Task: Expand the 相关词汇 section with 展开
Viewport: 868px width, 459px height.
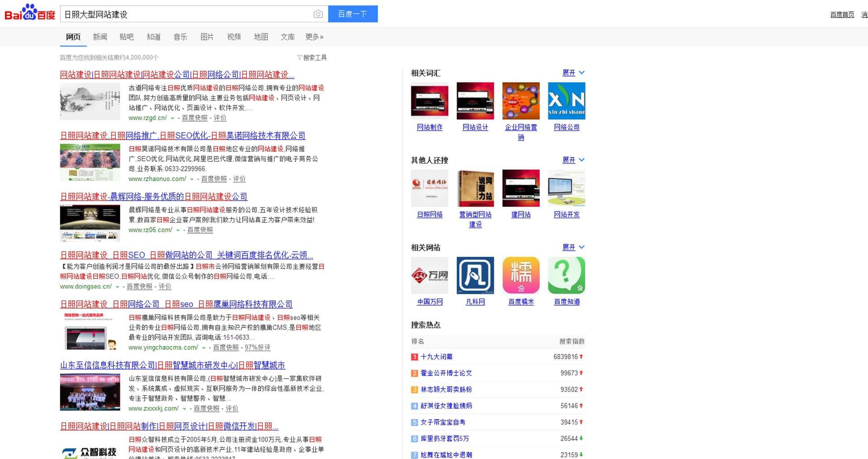Action: 573,73
